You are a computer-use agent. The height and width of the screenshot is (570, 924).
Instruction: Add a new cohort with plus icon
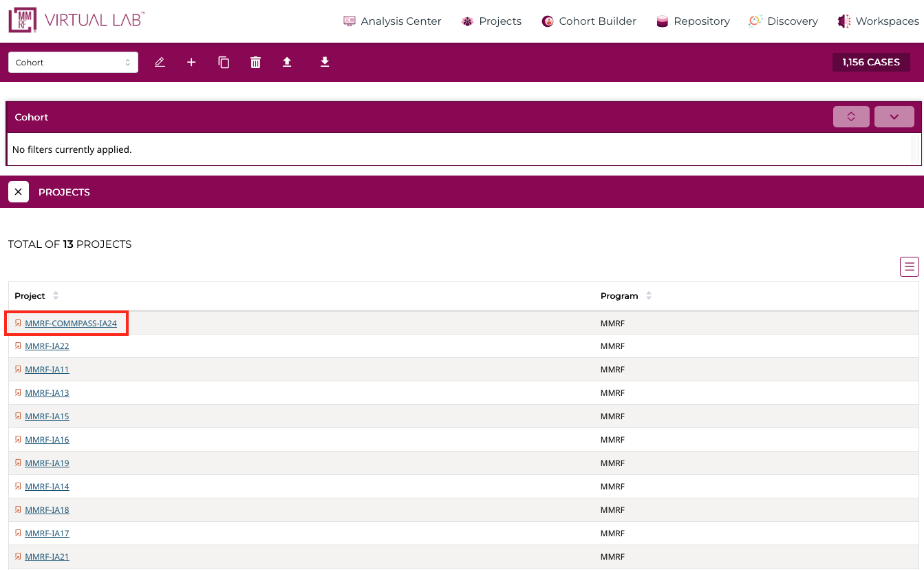click(x=191, y=63)
